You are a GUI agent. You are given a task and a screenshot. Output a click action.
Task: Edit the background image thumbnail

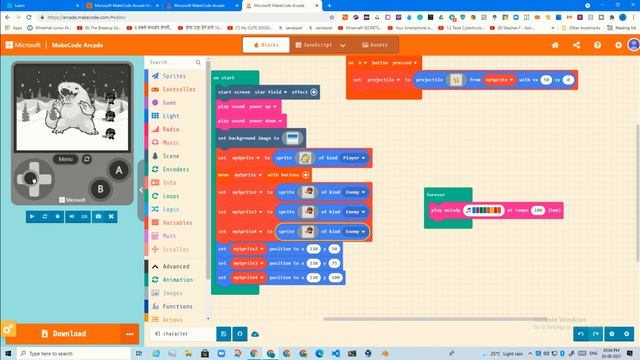click(x=292, y=138)
